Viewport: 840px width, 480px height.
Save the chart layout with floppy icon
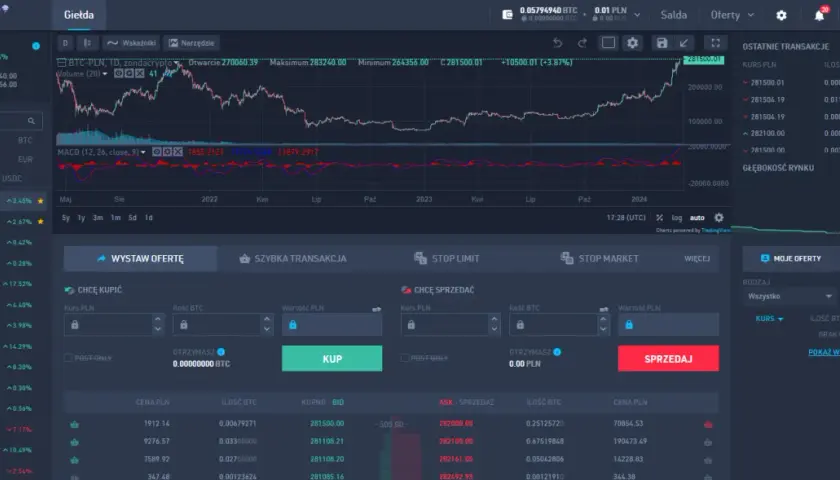pos(662,43)
